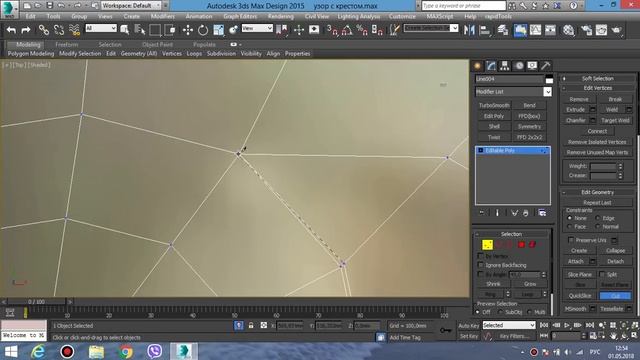Click the Align tool icon
The height and width of the screenshot is (360, 640).
484,30
